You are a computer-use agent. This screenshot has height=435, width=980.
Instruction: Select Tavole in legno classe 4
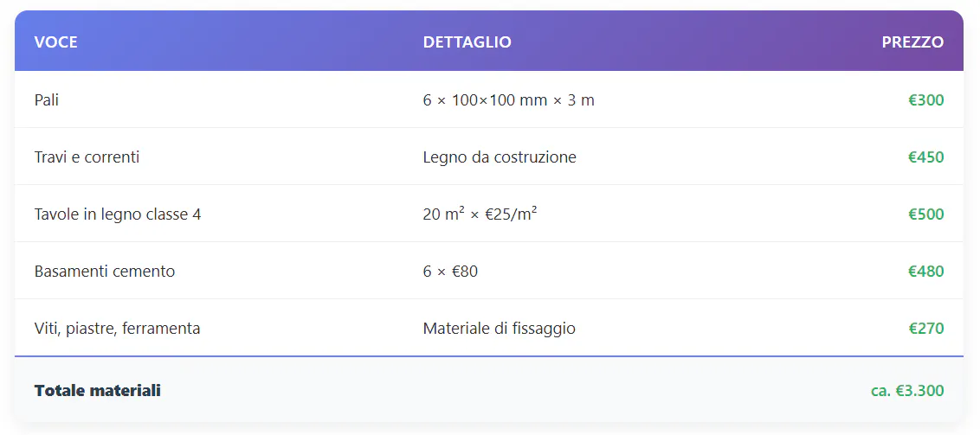(118, 214)
